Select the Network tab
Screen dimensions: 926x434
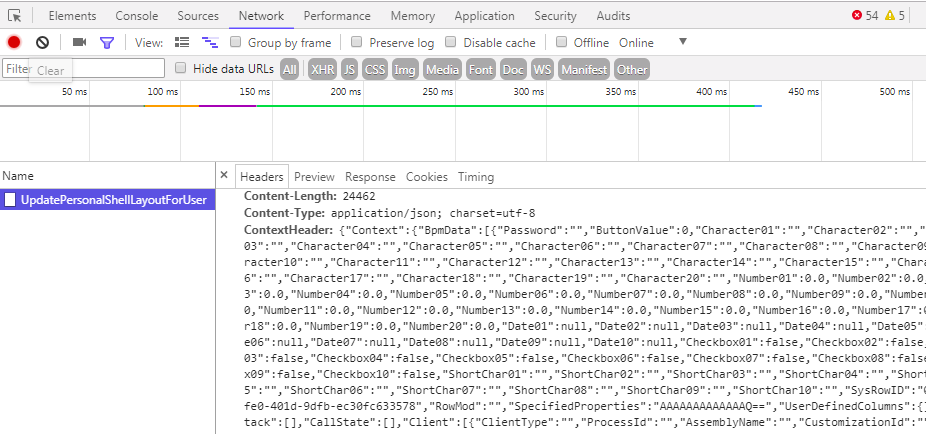click(262, 16)
